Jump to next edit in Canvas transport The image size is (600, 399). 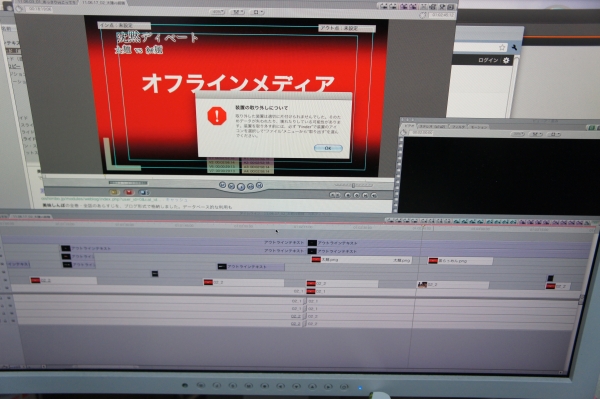[x=259, y=185]
